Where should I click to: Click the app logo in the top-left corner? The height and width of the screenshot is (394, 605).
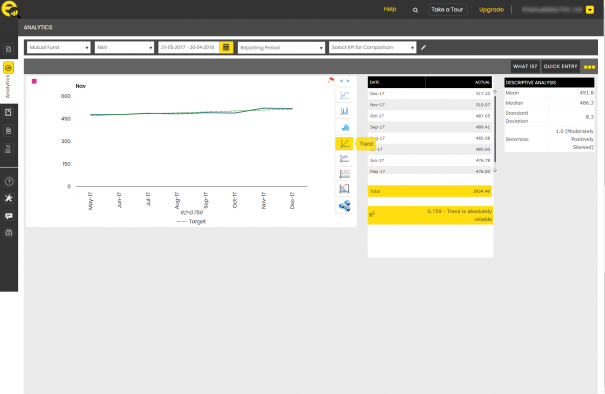[10, 9]
